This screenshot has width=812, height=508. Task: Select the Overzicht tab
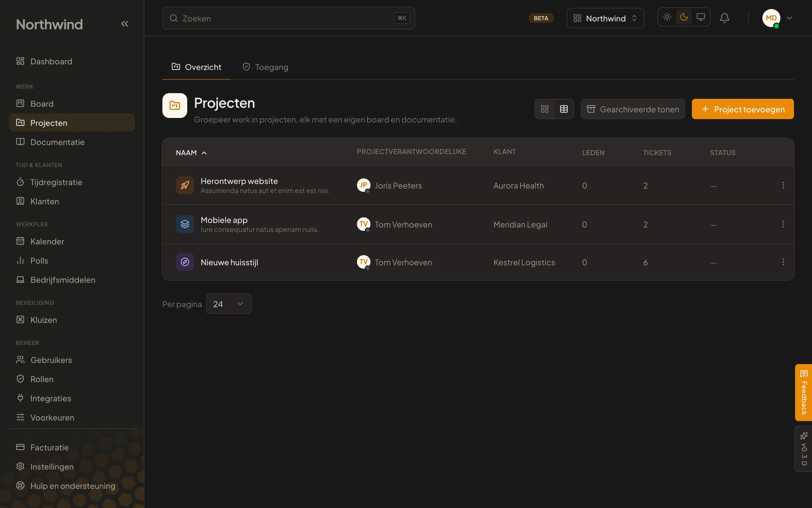tap(197, 67)
